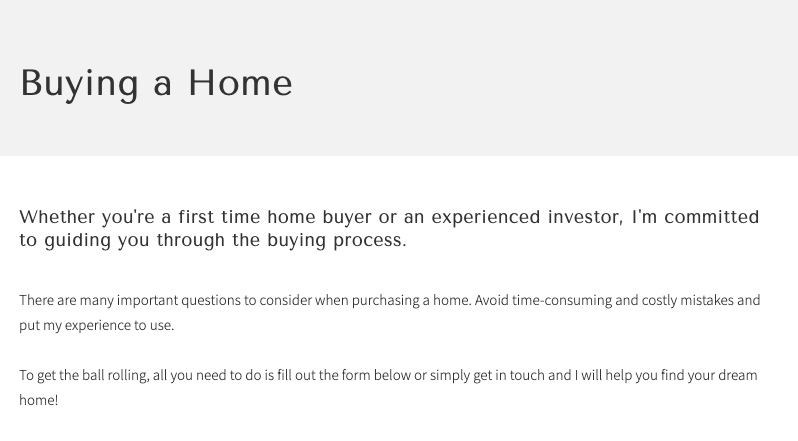Viewport: 798px width, 441px height.
Task: Click the subheading starting "Whether you're a first time"
Action: pyautogui.click(x=389, y=228)
